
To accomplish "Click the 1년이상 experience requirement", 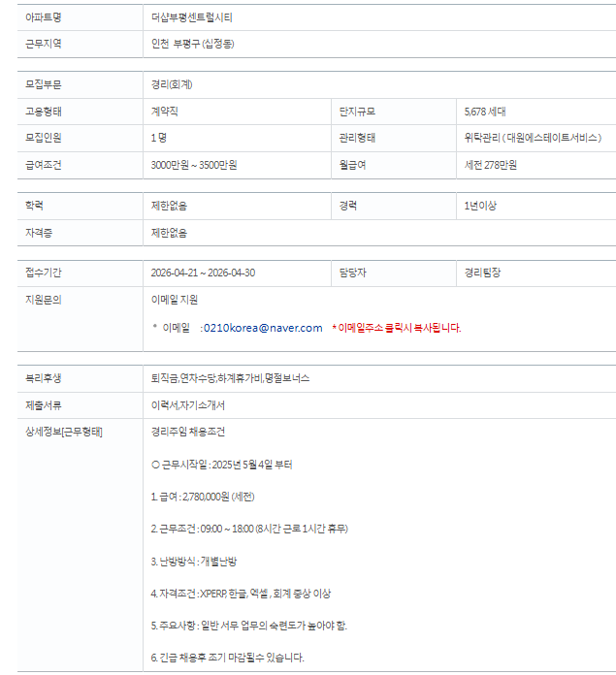I will pyautogui.click(x=480, y=206).
